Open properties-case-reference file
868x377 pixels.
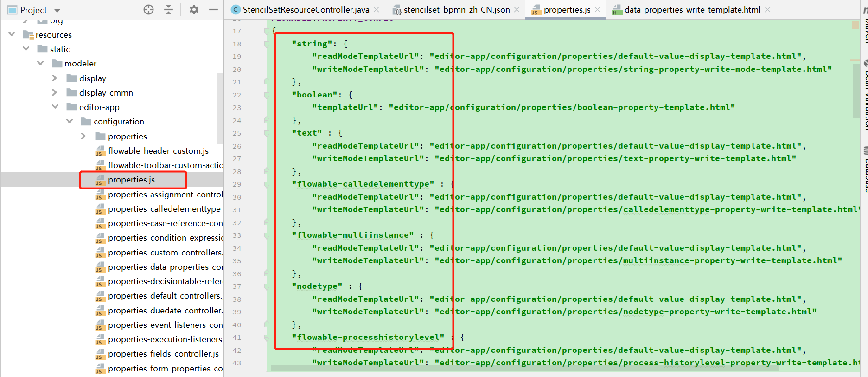[x=166, y=223]
